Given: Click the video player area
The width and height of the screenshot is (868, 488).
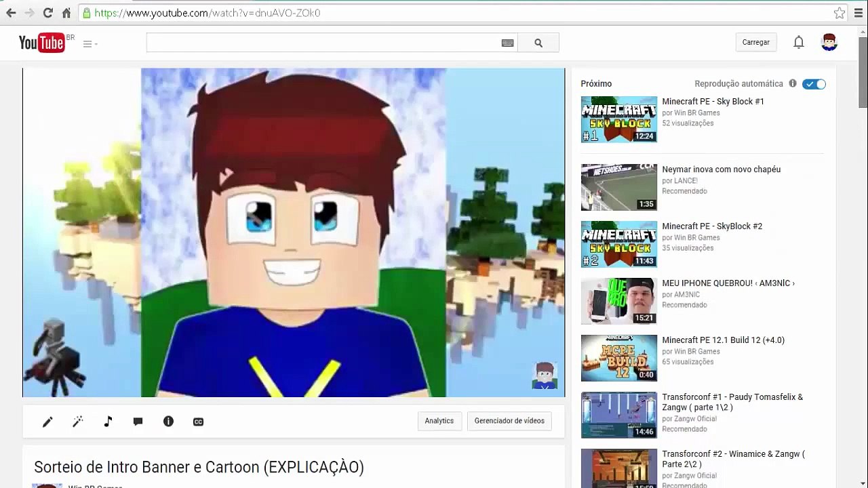Looking at the screenshot, I should coord(294,232).
